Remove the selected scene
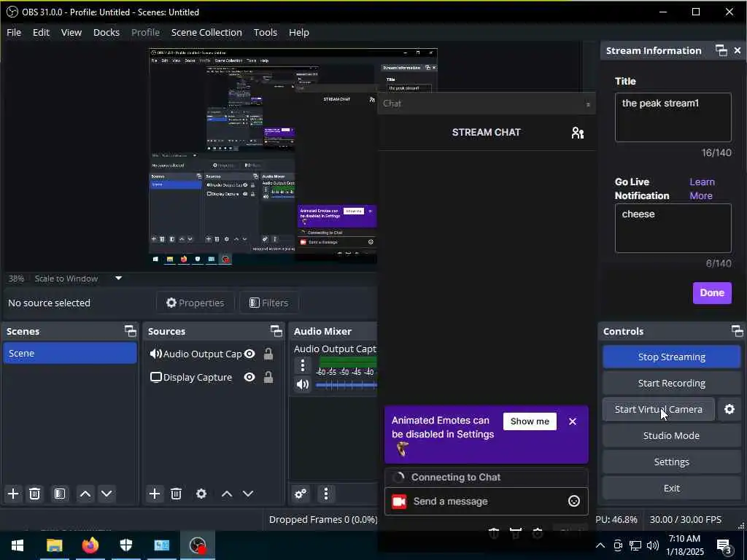The height and width of the screenshot is (560, 747). pos(35,494)
